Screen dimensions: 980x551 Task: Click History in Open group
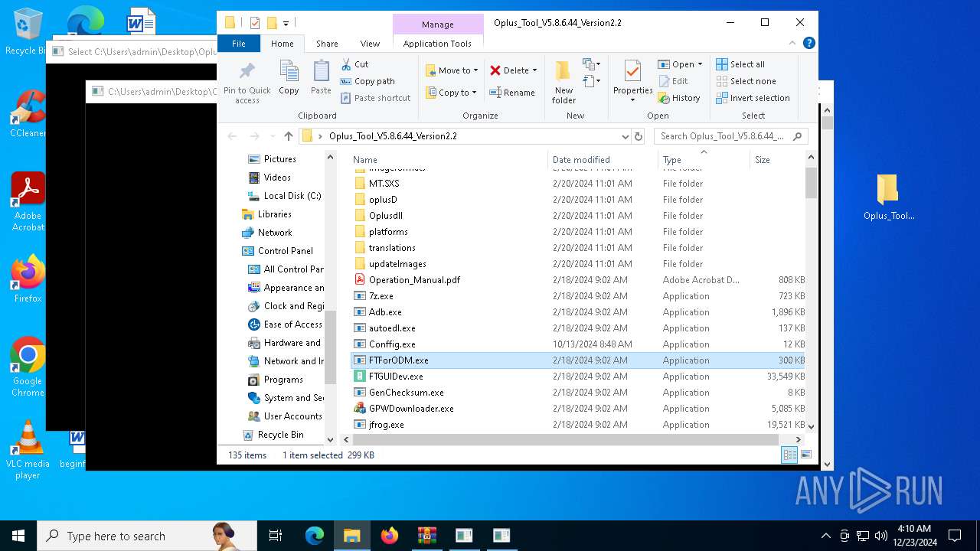point(678,98)
